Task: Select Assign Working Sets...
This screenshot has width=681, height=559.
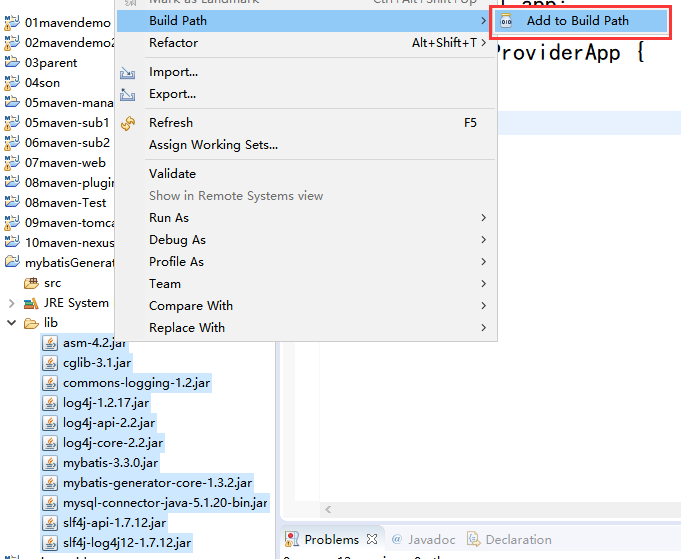Action: (307, 145)
